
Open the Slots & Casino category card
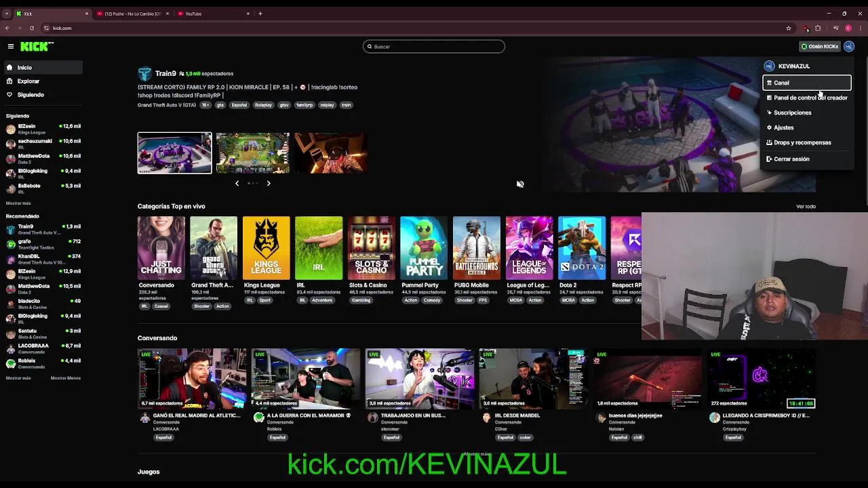(x=371, y=248)
